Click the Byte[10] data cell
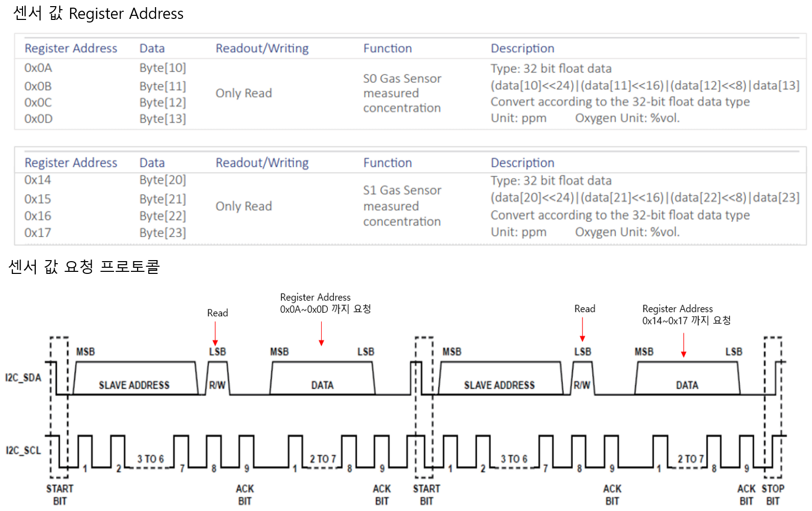 [x=163, y=68]
